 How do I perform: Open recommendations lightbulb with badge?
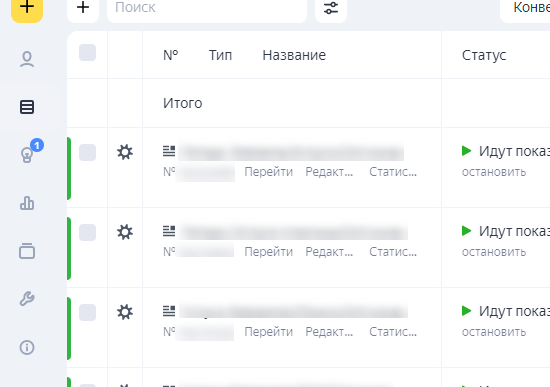pos(27,154)
